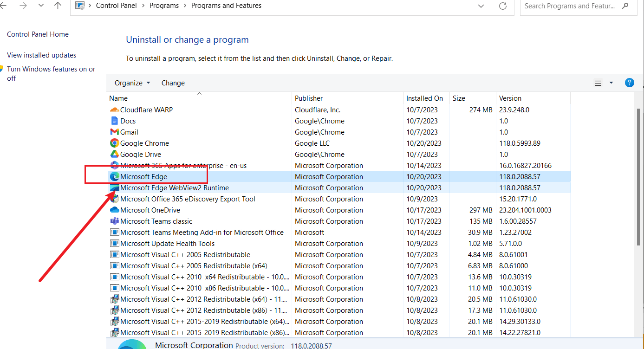The width and height of the screenshot is (644, 349).
Task: Click the Edge WebView2 Runtime icon
Action: pyautogui.click(x=115, y=188)
